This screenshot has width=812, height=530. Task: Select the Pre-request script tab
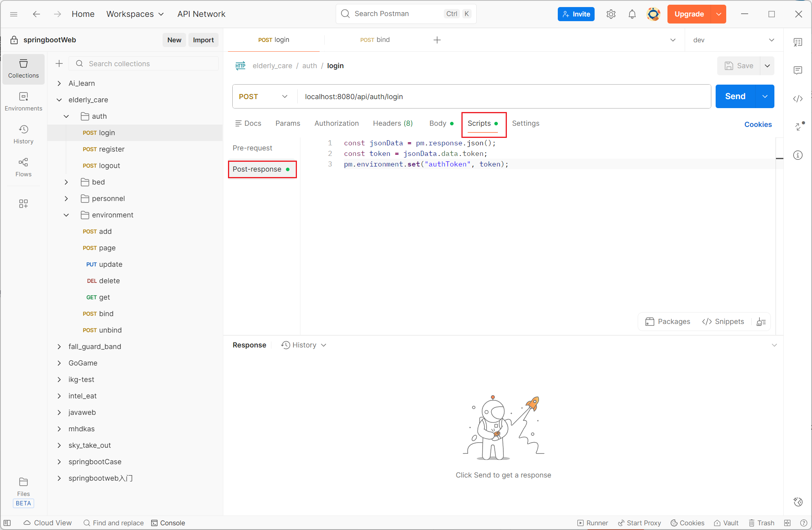252,148
